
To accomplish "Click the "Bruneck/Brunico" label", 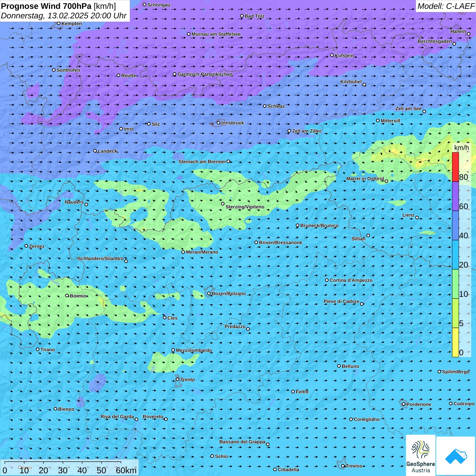I will click(x=319, y=225).
